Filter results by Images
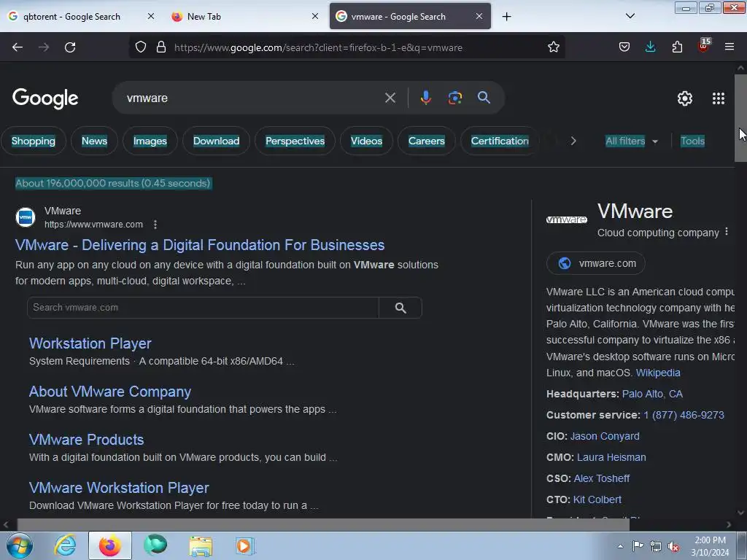 click(x=150, y=141)
